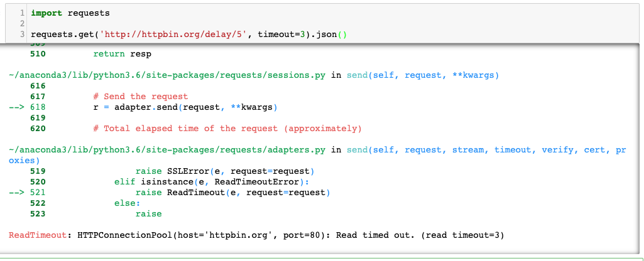Image resolution: width=644 pixels, height=261 pixels.
Task: Click the '--> 618' arrow marker
Action: [27, 107]
